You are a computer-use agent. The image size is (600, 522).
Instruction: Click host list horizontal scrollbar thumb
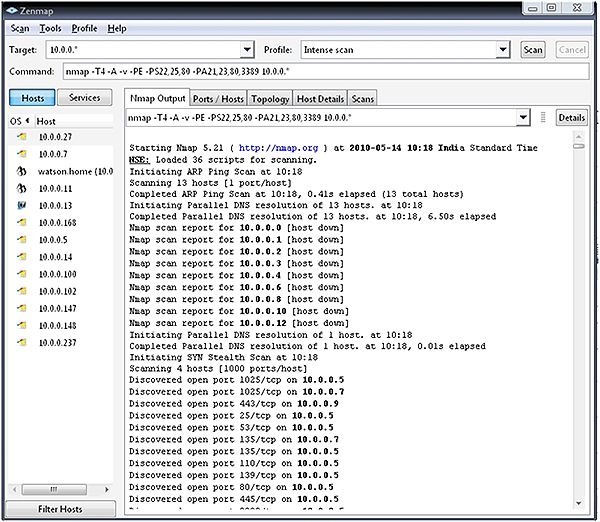[54, 489]
